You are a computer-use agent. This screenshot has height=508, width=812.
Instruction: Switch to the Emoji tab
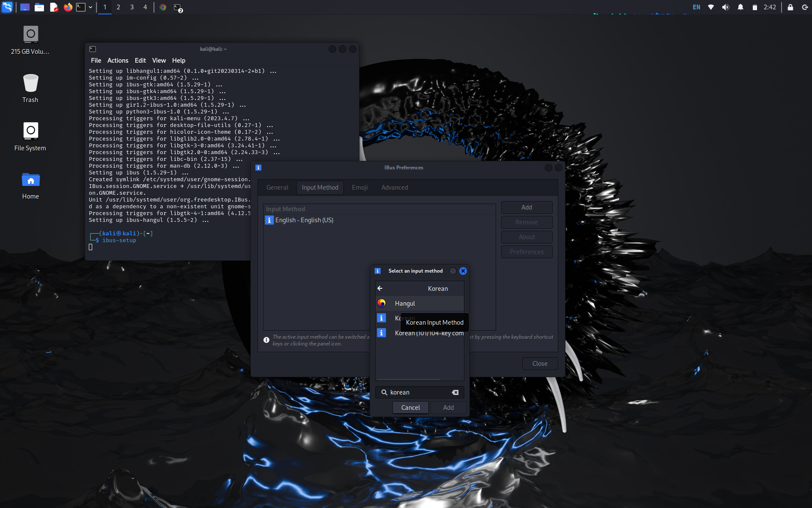coord(359,188)
